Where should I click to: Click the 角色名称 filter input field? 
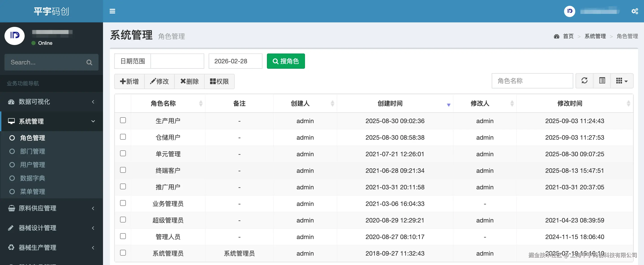(x=532, y=81)
